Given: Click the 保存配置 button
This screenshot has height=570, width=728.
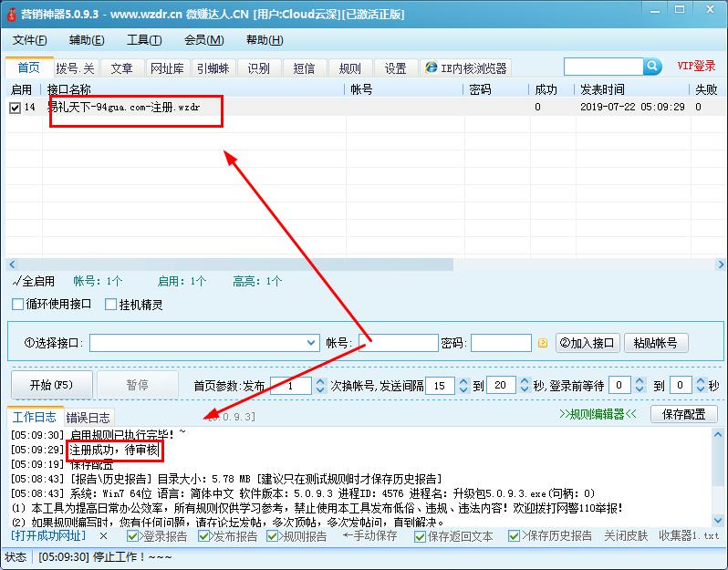Looking at the screenshot, I should coord(684,414).
